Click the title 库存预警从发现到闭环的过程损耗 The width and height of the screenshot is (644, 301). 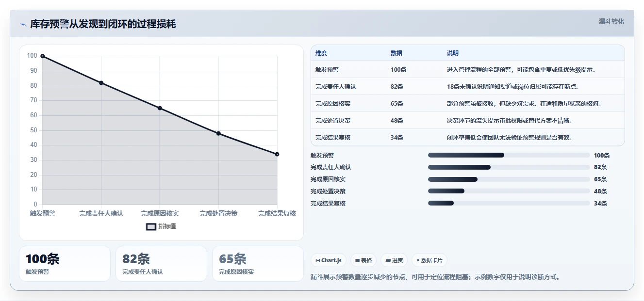point(103,24)
